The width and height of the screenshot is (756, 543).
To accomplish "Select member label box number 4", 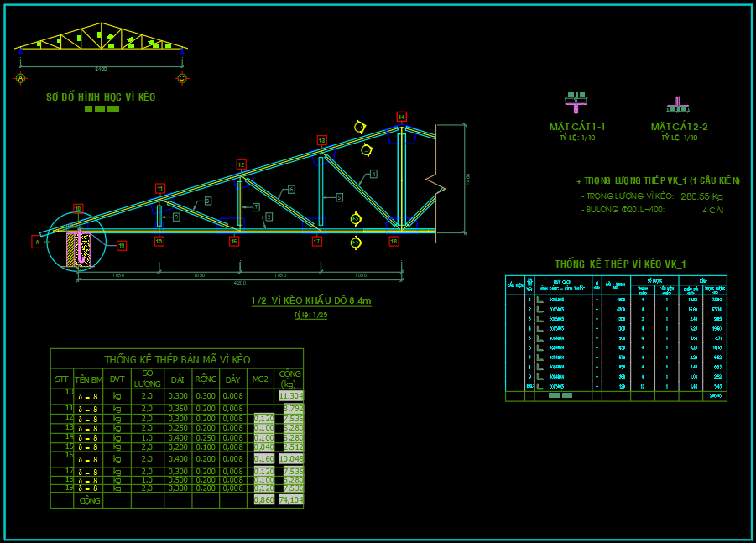I will (373, 174).
